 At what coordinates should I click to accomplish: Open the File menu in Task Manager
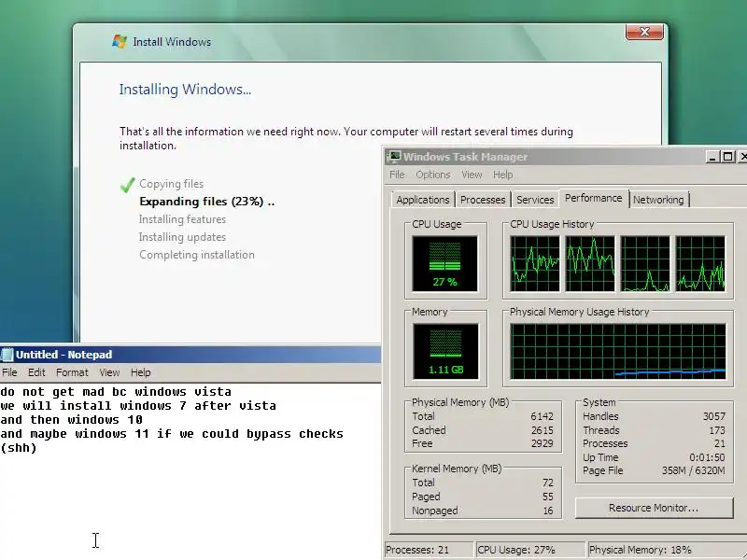tap(397, 175)
